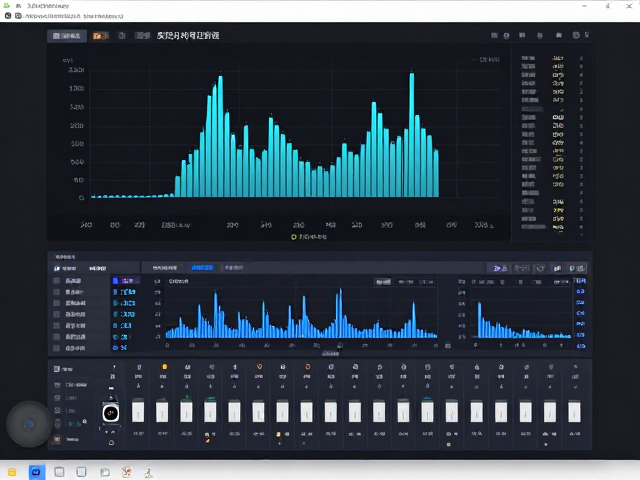Click the bottom icon in mixer's left sidebar

click(57, 439)
